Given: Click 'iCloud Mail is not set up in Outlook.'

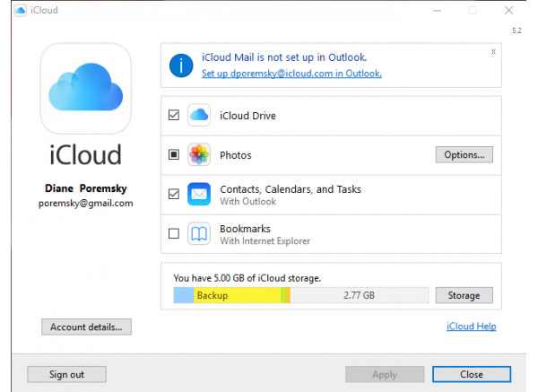Looking at the screenshot, I should tap(284, 57).
